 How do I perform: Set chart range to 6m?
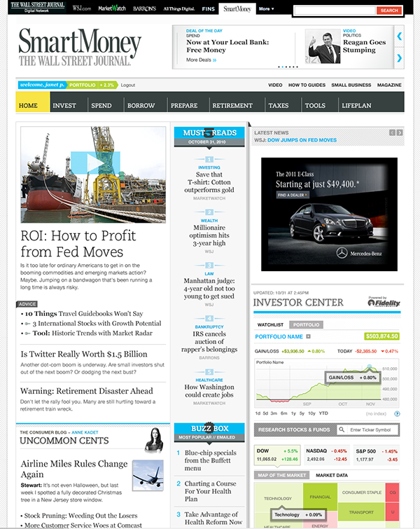tap(283, 413)
